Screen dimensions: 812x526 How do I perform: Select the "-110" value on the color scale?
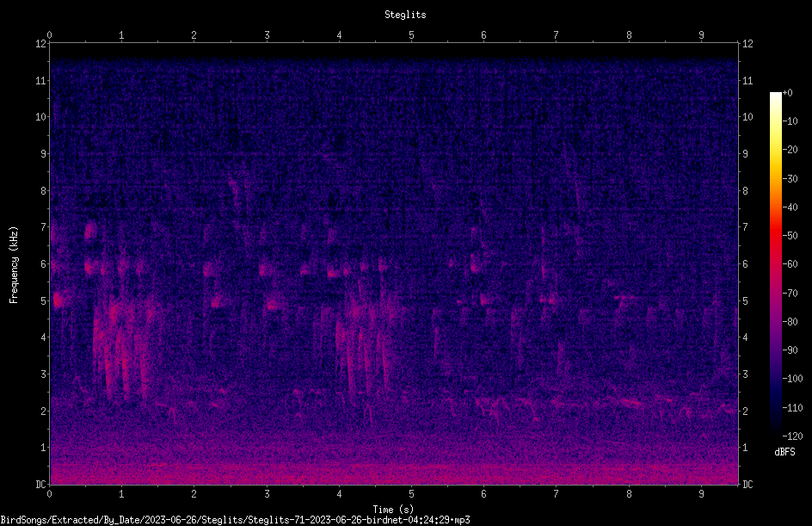click(792, 408)
